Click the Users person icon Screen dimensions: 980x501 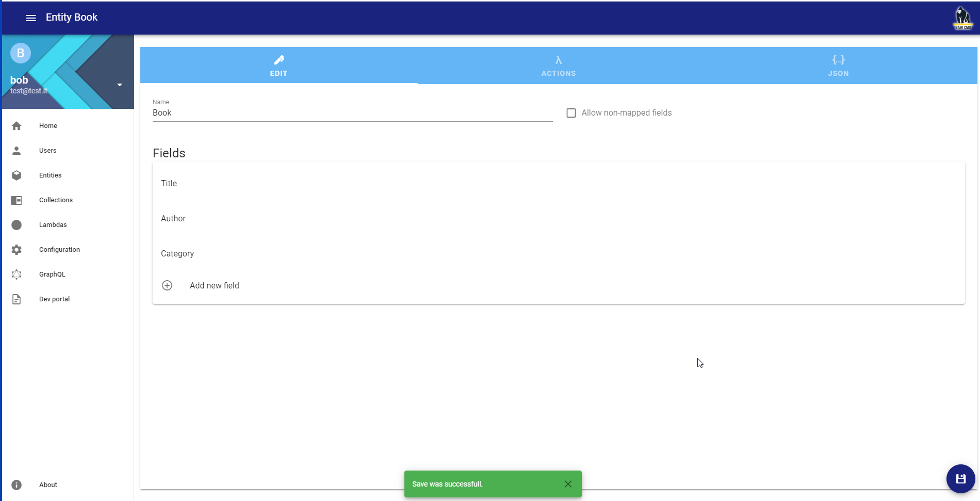tap(17, 151)
